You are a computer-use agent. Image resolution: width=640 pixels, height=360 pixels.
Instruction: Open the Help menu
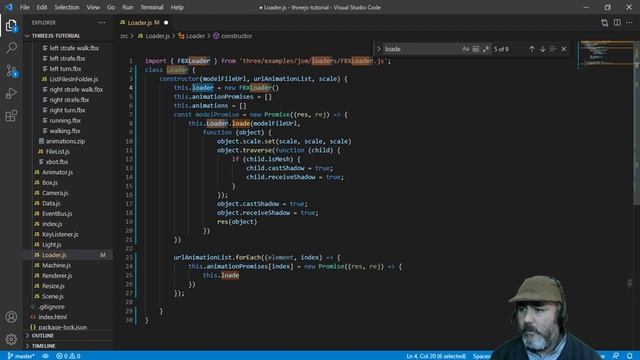click(177, 7)
